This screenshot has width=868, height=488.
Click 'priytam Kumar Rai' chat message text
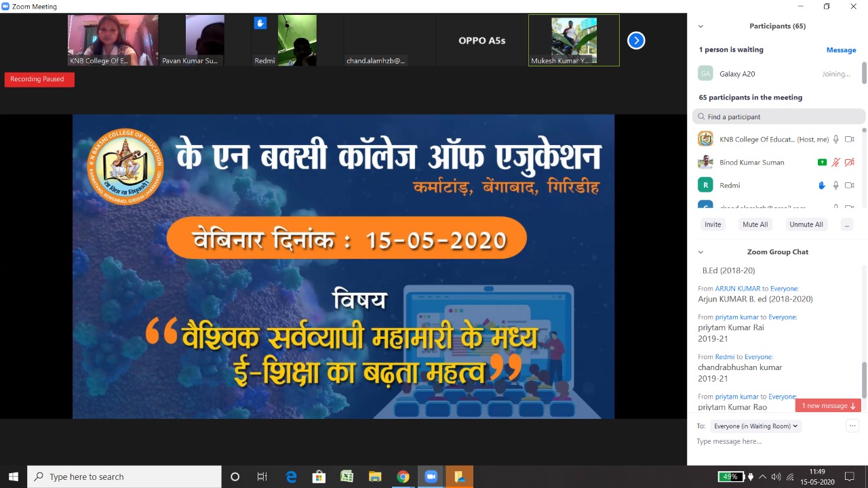[731, 327]
